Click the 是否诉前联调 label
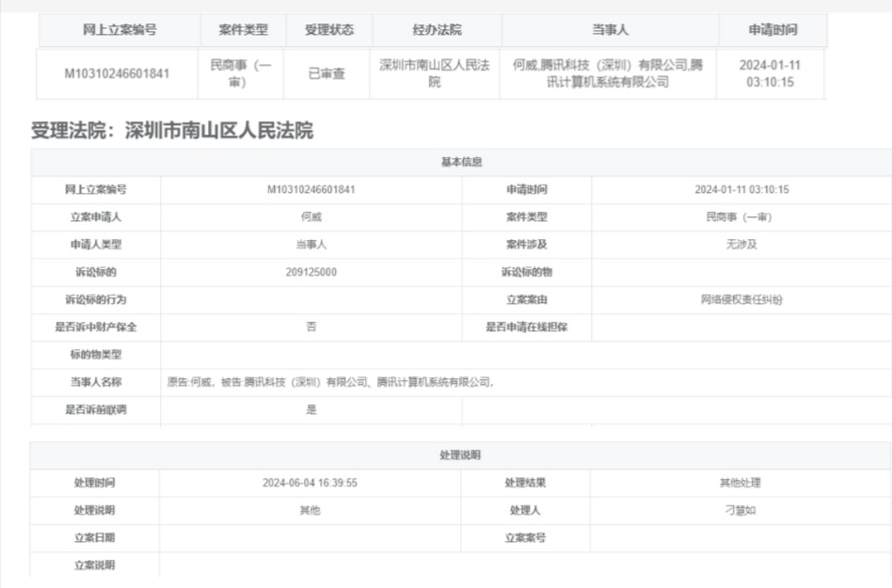Screen dimensions: 892x588 96,410
